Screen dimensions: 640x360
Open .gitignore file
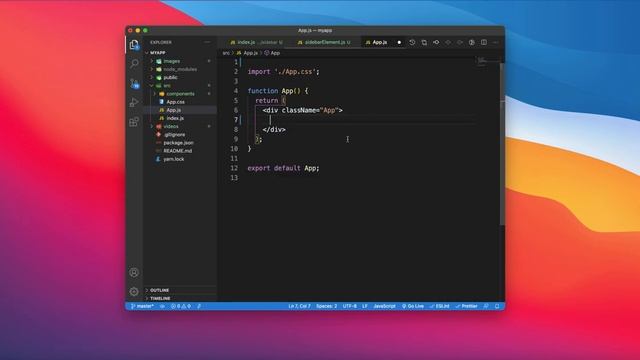[x=180, y=134]
